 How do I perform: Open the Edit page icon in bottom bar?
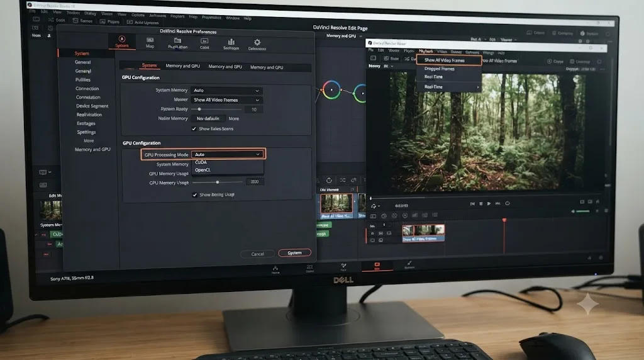click(x=377, y=266)
